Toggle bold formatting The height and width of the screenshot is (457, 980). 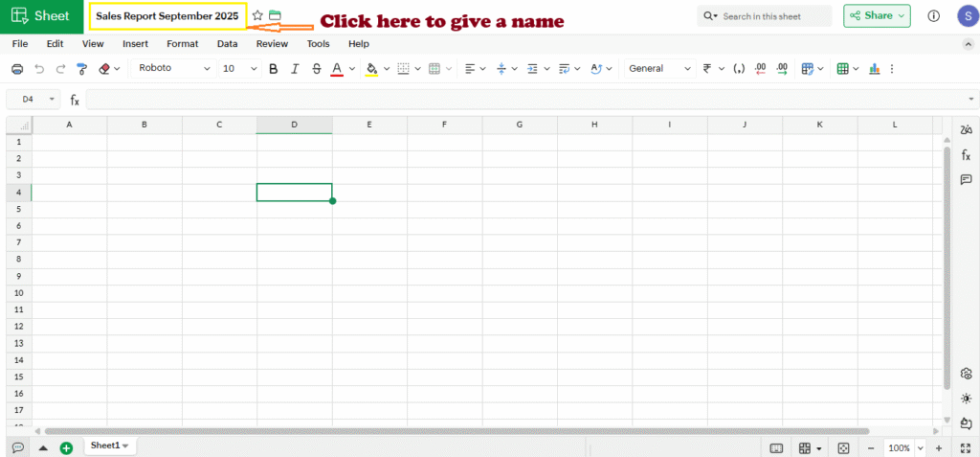[273, 69]
